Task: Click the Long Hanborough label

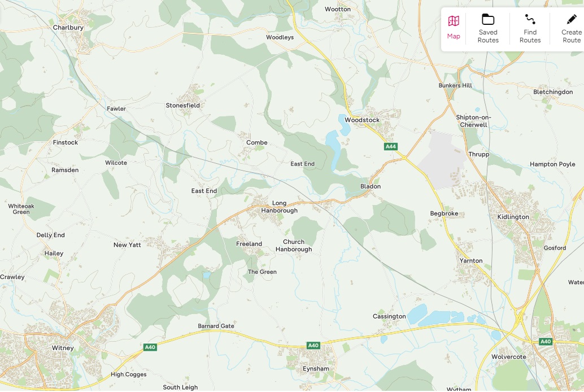Action: pos(280,207)
